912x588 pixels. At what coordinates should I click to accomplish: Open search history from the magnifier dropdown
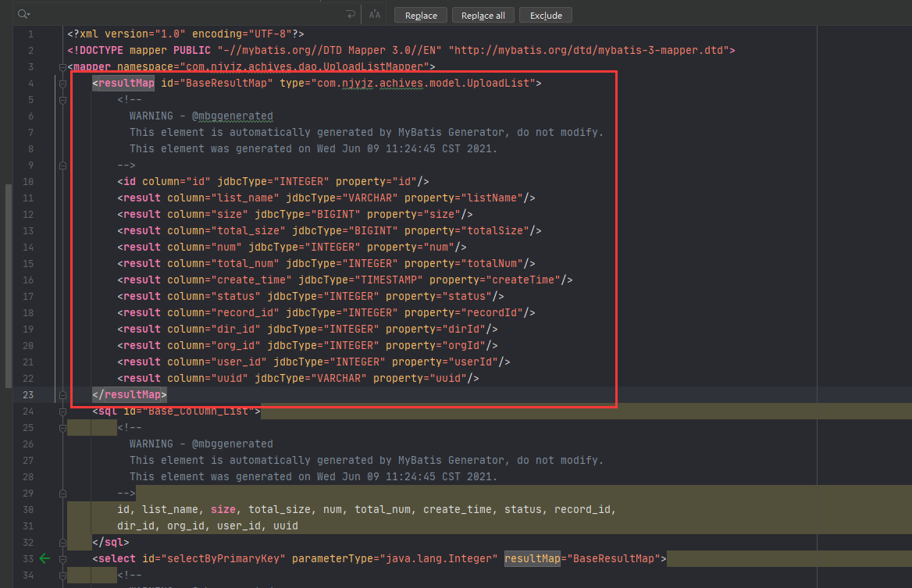23,14
